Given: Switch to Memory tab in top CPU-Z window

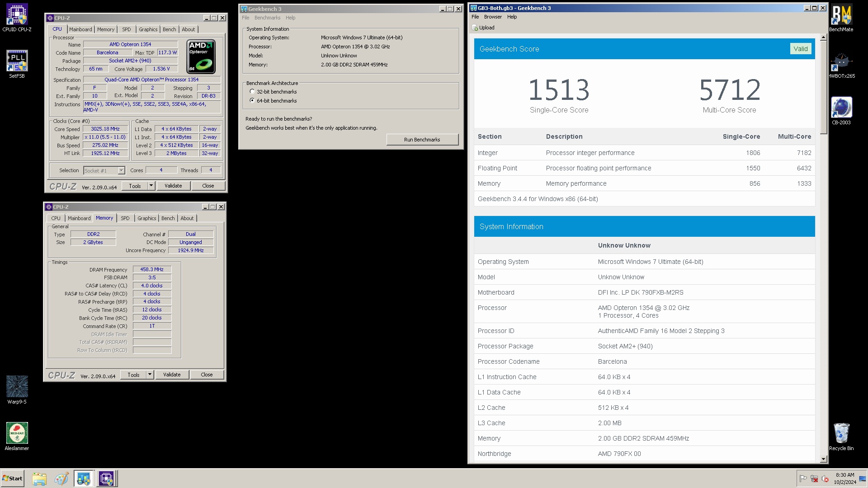Looking at the screenshot, I should tap(106, 29).
